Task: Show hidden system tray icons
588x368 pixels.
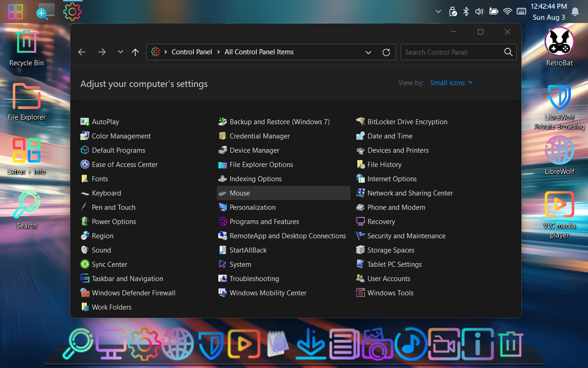Action: (438, 11)
